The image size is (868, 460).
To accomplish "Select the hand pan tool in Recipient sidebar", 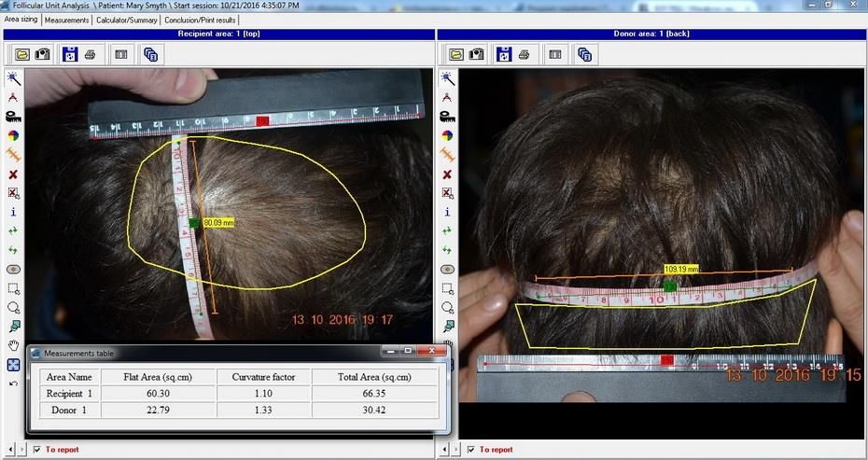I will click(x=13, y=344).
